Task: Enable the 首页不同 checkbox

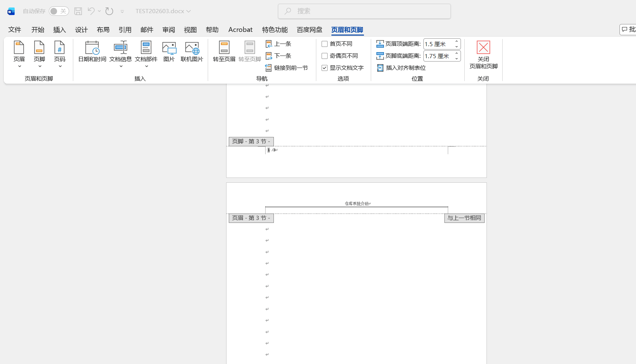Action: (325, 44)
